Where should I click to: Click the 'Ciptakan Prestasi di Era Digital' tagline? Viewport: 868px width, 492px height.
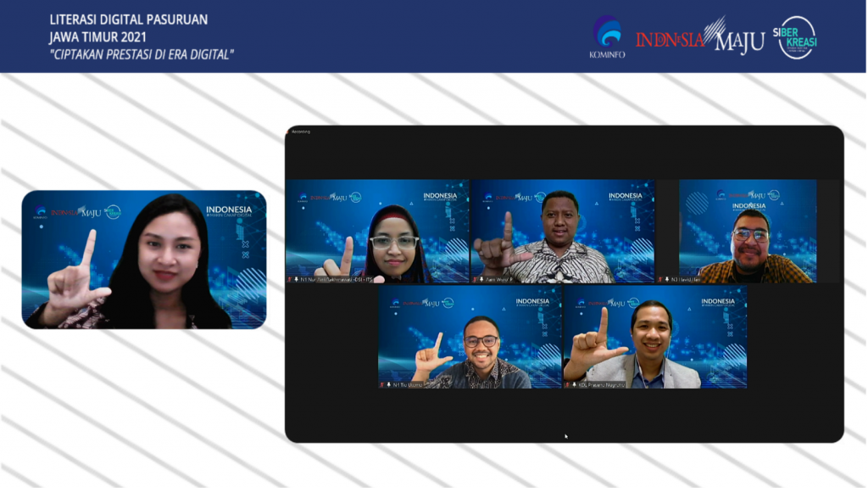(141, 54)
